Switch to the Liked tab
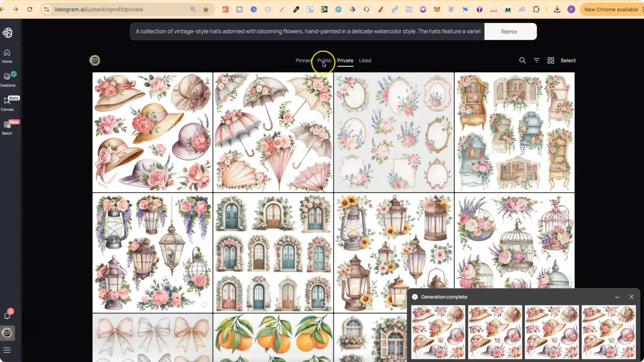 coord(365,61)
